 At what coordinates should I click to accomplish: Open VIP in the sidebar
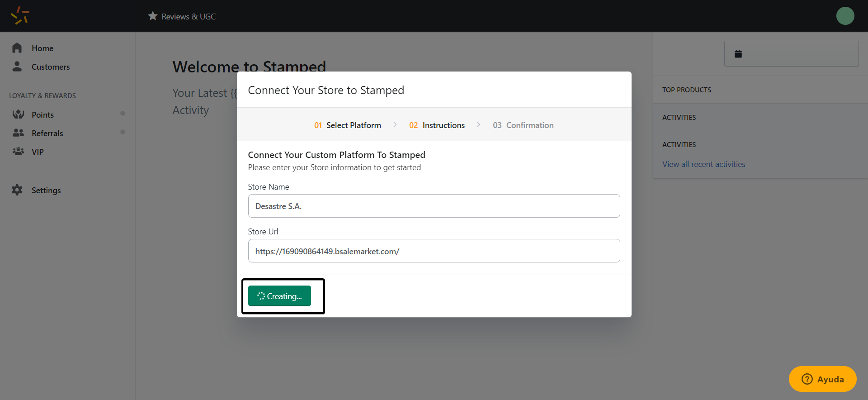38,152
